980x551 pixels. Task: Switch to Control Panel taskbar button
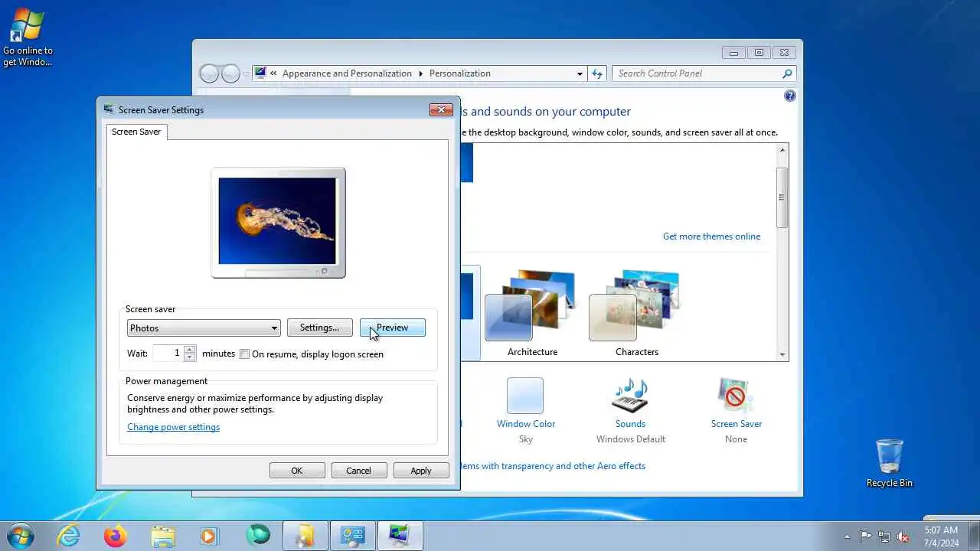(x=353, y=536)
